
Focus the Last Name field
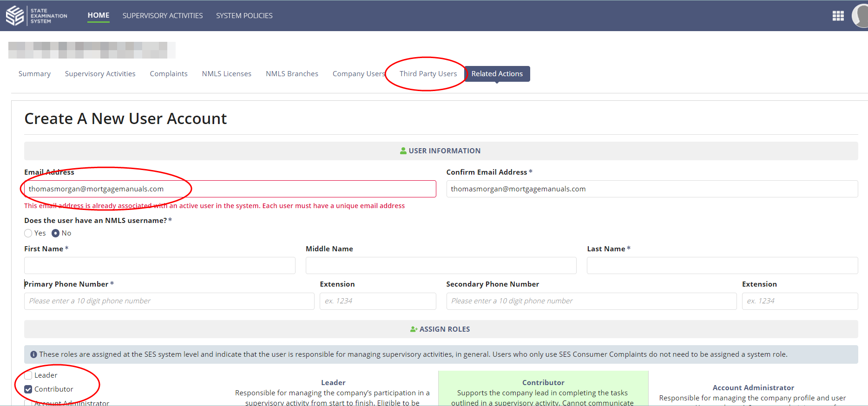pyautogui.click(x=723, y=266)
